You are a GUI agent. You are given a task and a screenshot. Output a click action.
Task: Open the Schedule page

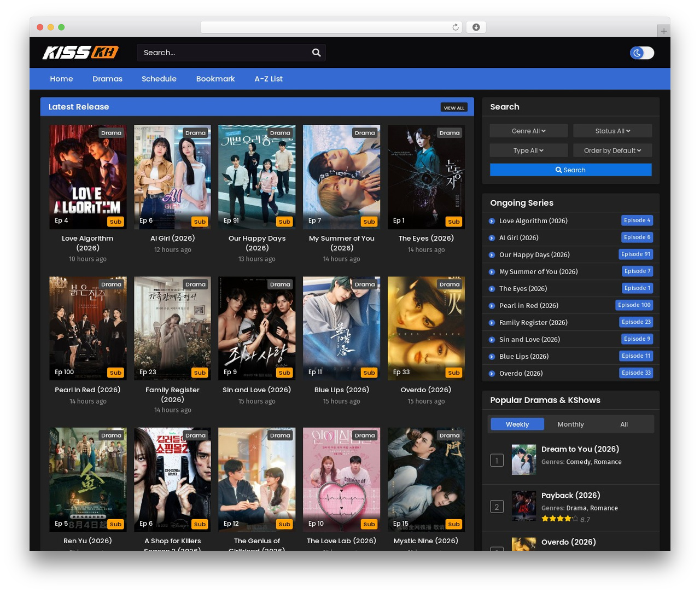159,79
